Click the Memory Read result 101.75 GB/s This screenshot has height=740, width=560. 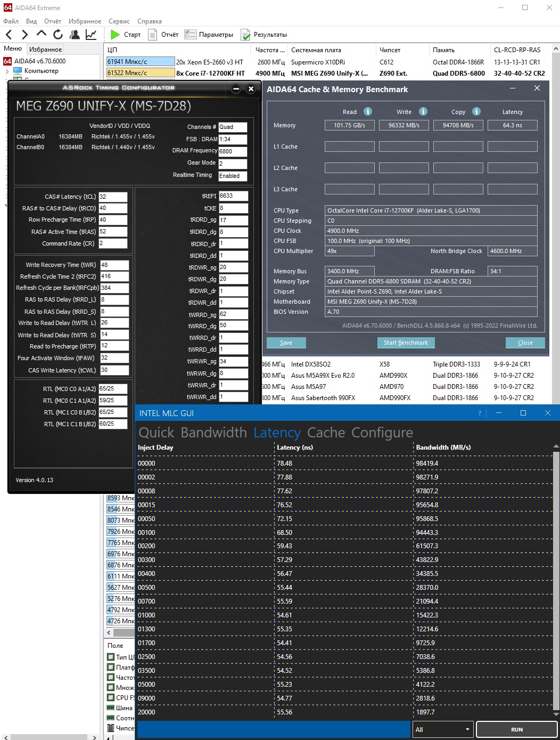pyautogui.click(x=350, y=125)
